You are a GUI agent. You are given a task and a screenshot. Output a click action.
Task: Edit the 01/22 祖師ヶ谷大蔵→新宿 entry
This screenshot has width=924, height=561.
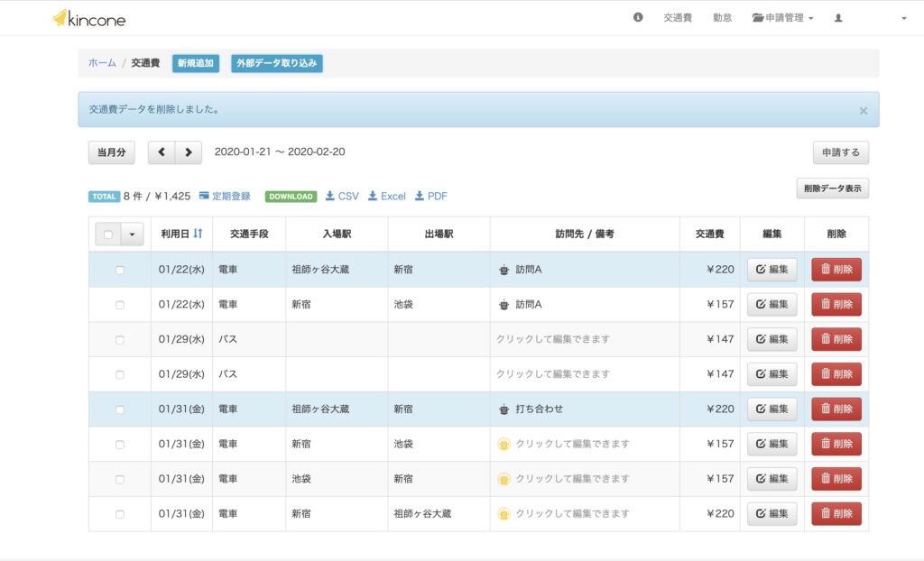point(772,270)
